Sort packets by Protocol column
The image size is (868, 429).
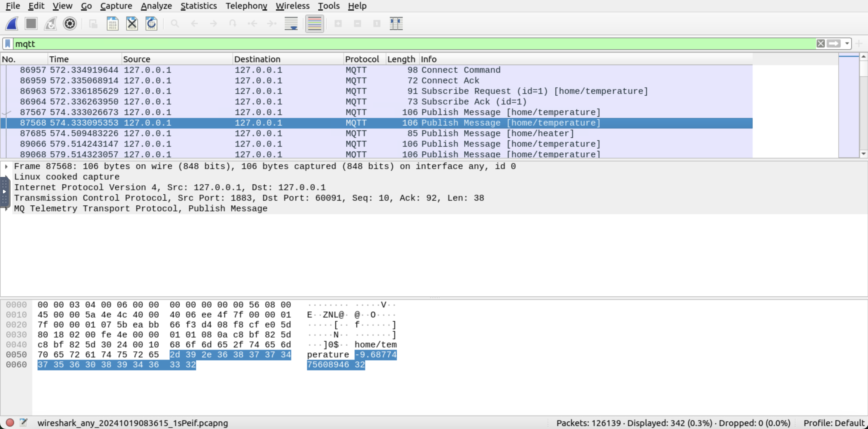(365, 59)
